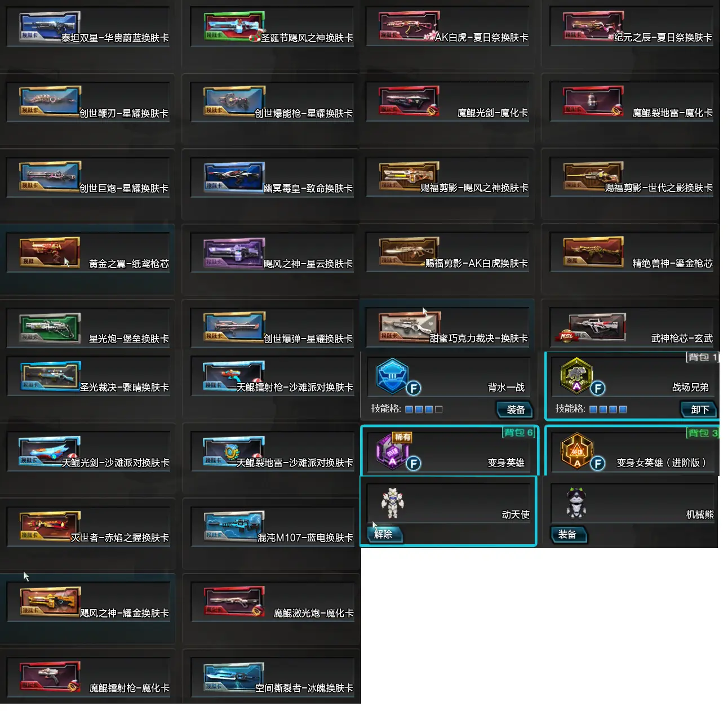Select the orange 变身女英雄 hexagon icon
Viewport: 728px width, 711px height.
pos(576,451)
